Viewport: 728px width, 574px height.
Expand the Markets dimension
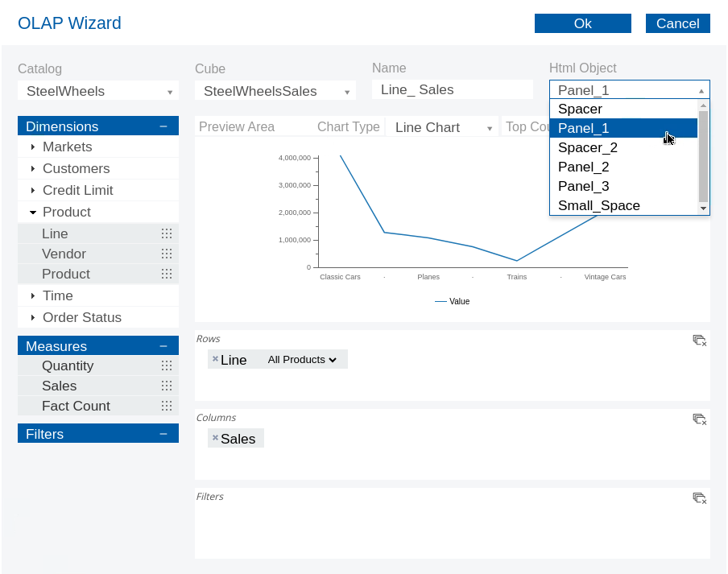[33, 147]
